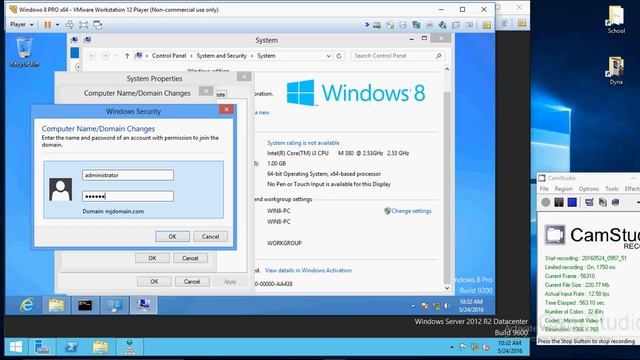Viewport: 640px width, 360px height.
Task: Stop recording with CamStudio blue stop button
Action: click(572, 202)
